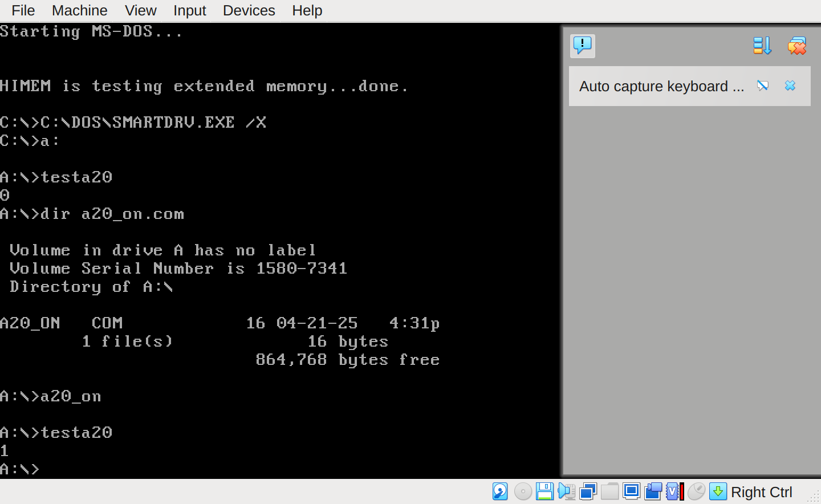Click the Volume Serial Number 1580-7341 line
The height and width of the screenshot is (504, 821).
pyautogui.click(x=178, y=269)
